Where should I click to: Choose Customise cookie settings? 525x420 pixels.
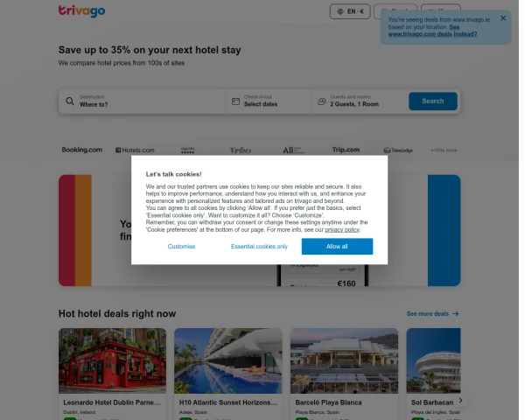(x=181, y=247)
